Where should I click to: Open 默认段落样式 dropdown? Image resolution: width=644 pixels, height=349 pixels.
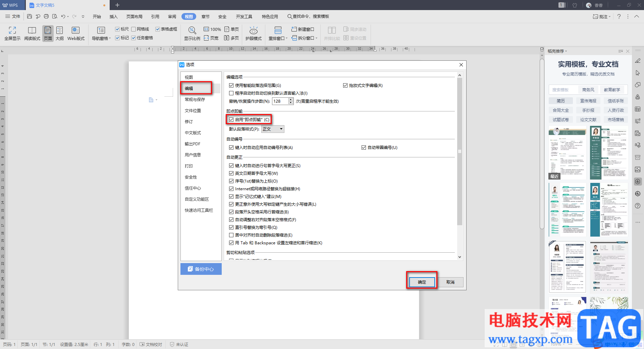pos(273,129)
